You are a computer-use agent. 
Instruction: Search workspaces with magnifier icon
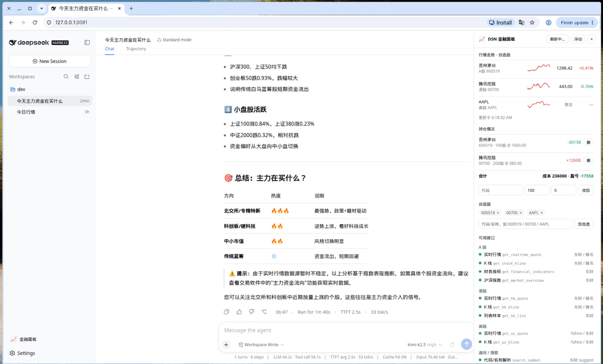pos(66,77)
